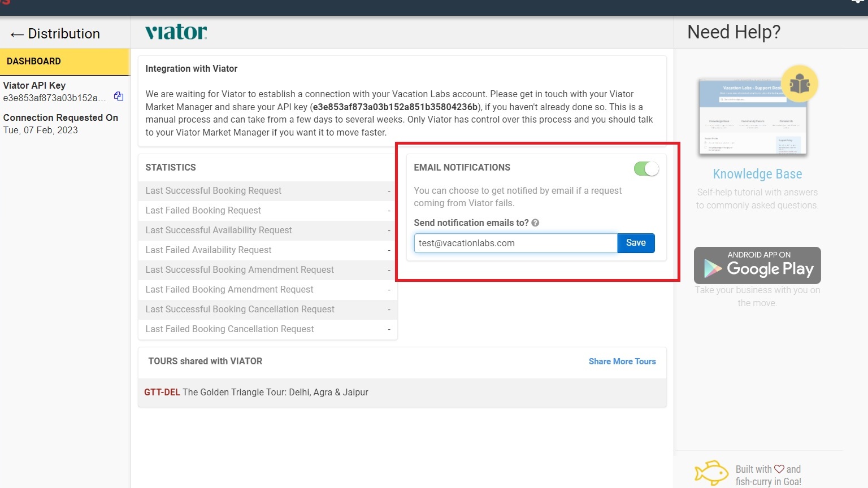Click the back arrow beside Distribution
Screen dimensions: 868x488
(16, 34)
